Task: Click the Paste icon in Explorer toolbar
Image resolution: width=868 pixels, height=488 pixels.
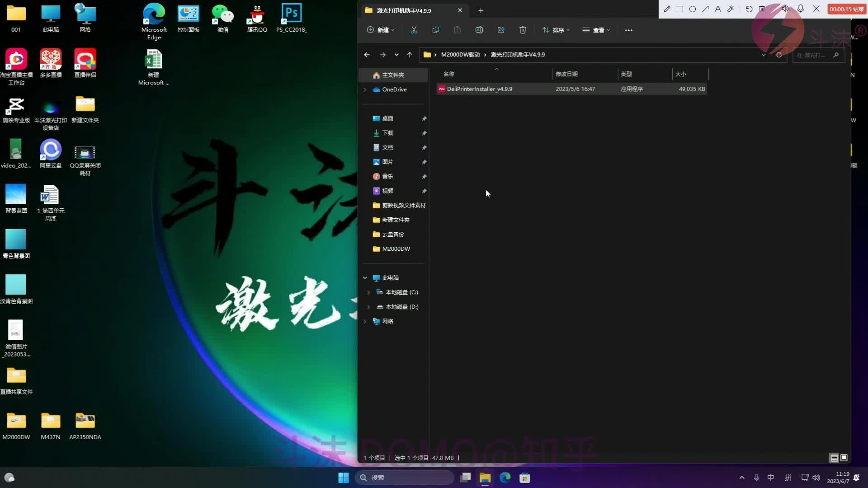Action: [x=457, y=30]
